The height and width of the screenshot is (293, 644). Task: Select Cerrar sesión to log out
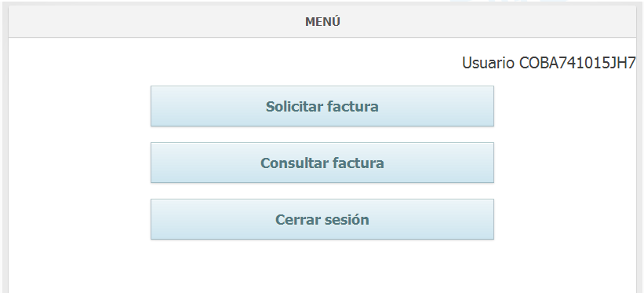point(322,219)
